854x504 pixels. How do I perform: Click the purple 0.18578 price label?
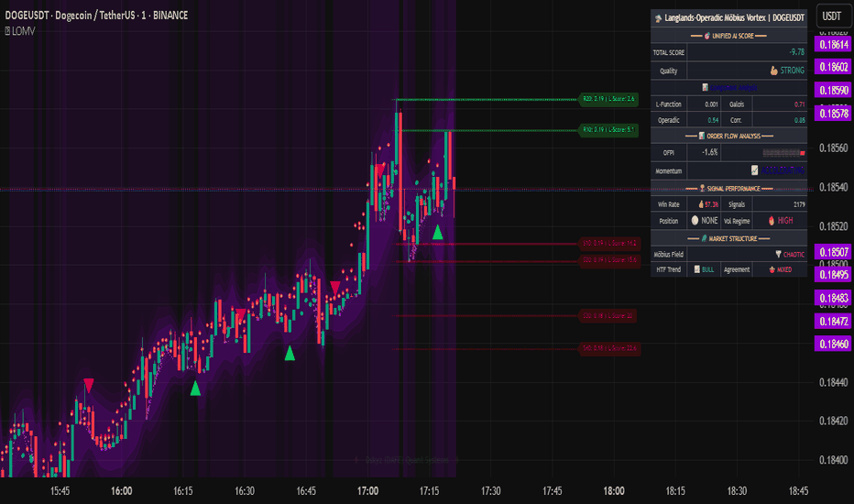click(833, 114)
